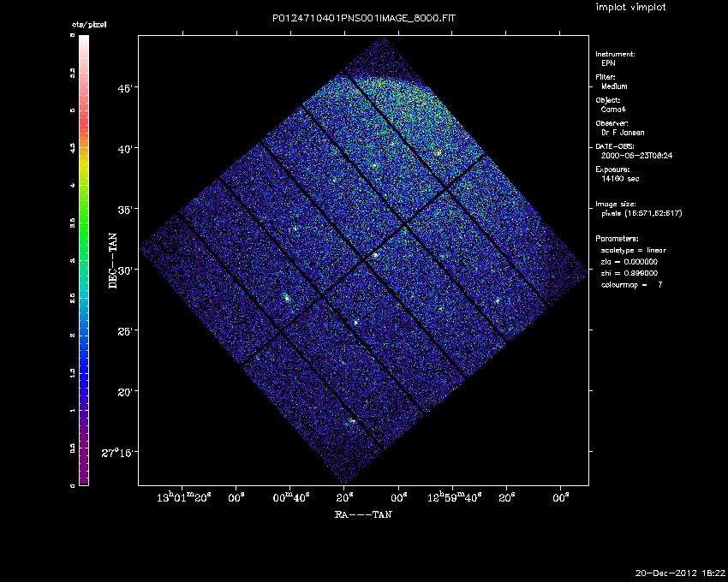Click the Object Coma4 entry
The image size is (728, 582).
pos(613,110)
